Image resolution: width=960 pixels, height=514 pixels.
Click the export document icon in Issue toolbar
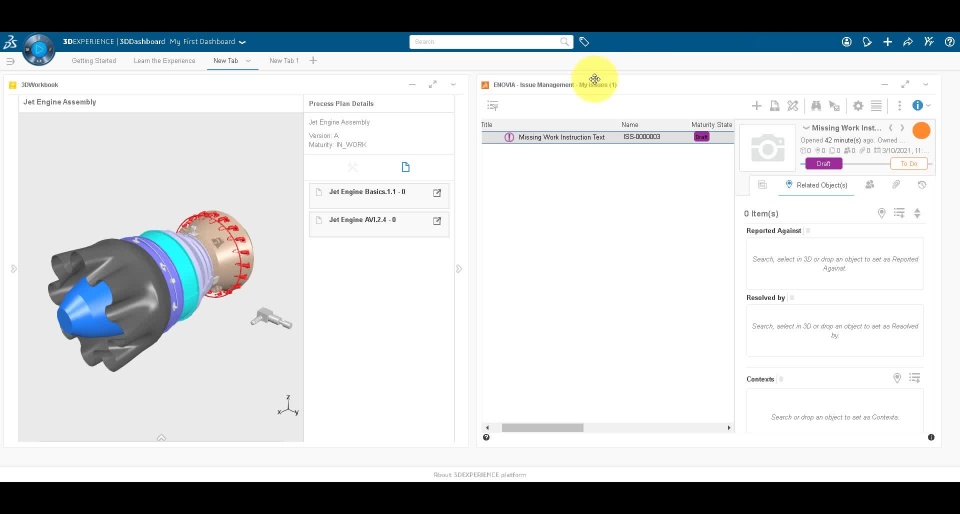click(774, 106)
